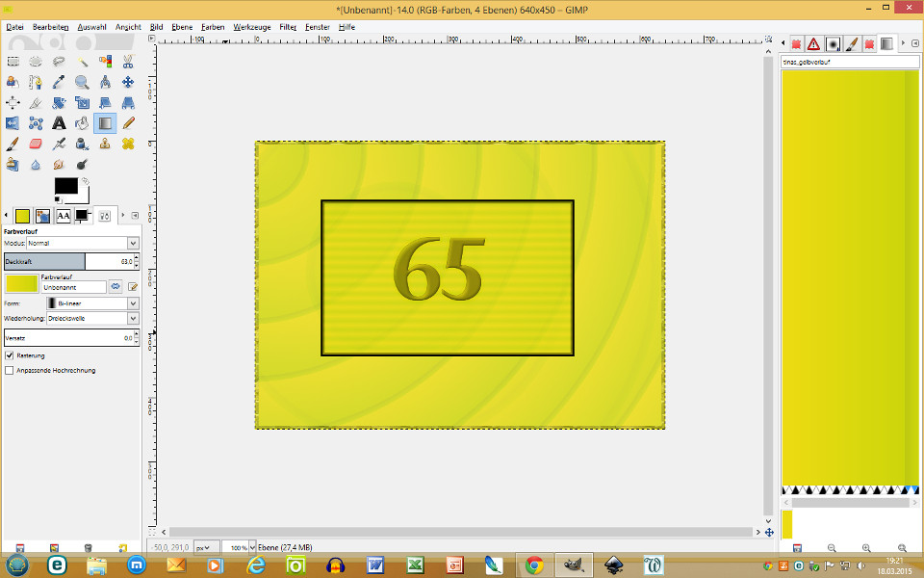Open the Filter menu
Screen dimensions: 924x578
tap(287, 27)
